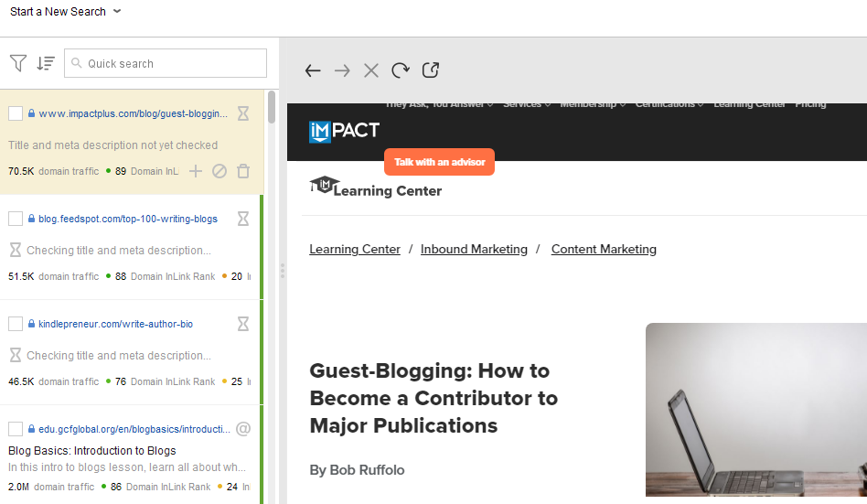Delete the impactplus prospect with trash icon
The height and width of the screenshot is (504, 867).
pyautogui.click(x=243, y=171)
